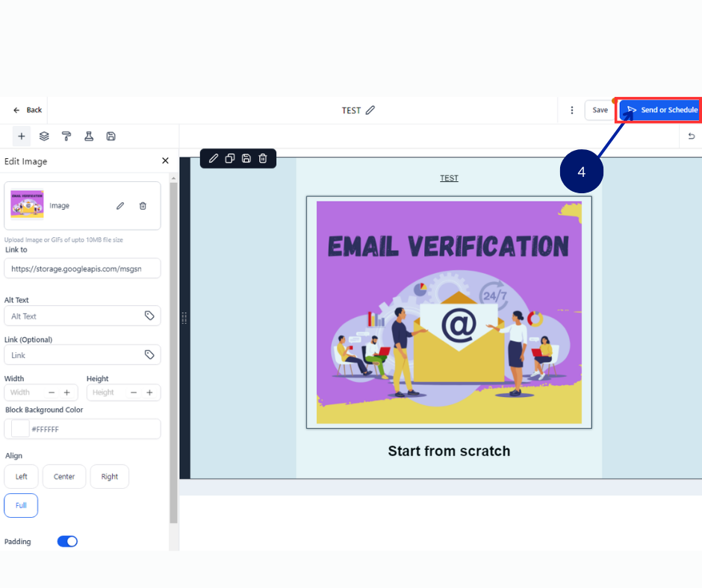Rename campaign via TEST pencil icon
Screen dimensions: 702x588
click(x=370, y=110)
